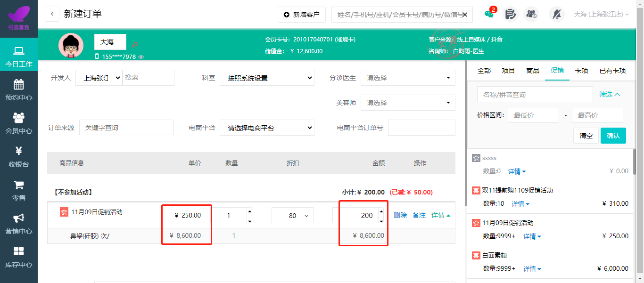Image resolution: width=644 pixels, height=283 pixels.
Task: Go back using the left chevron button
Action: coord(52,14)
